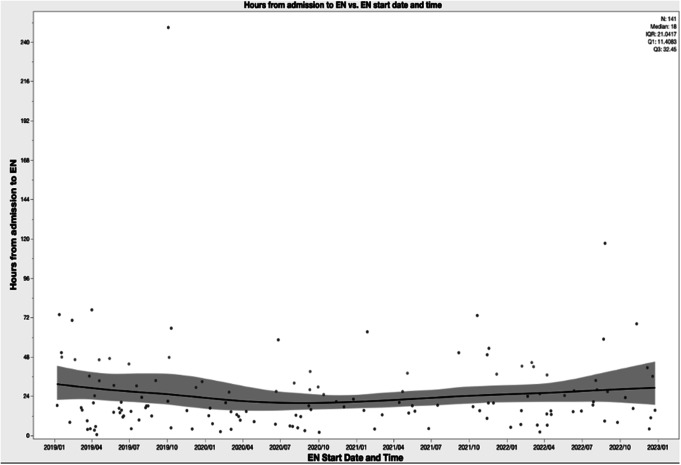The height and width of the screenshot is (465, 681).
Task: Click the 240 y-axis tick label
Action: [x=27, y=42]
